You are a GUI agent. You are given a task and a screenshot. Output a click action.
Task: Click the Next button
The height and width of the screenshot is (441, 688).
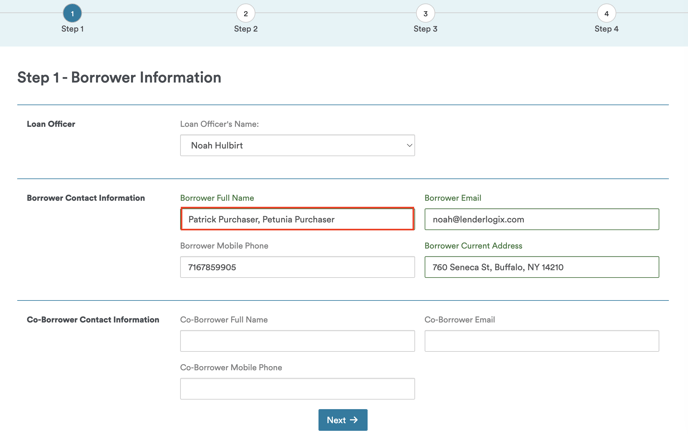click(x=343, y=420)
